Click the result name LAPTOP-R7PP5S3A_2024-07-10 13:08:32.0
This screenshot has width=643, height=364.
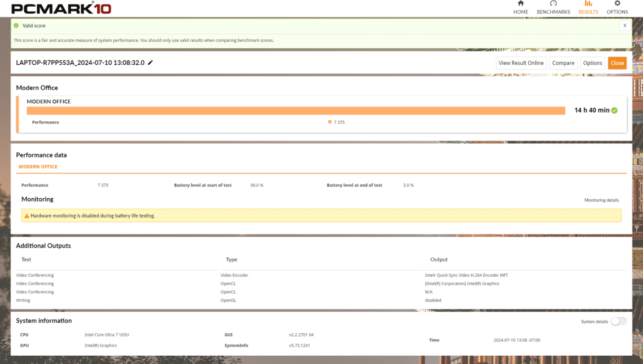point(80,63)
